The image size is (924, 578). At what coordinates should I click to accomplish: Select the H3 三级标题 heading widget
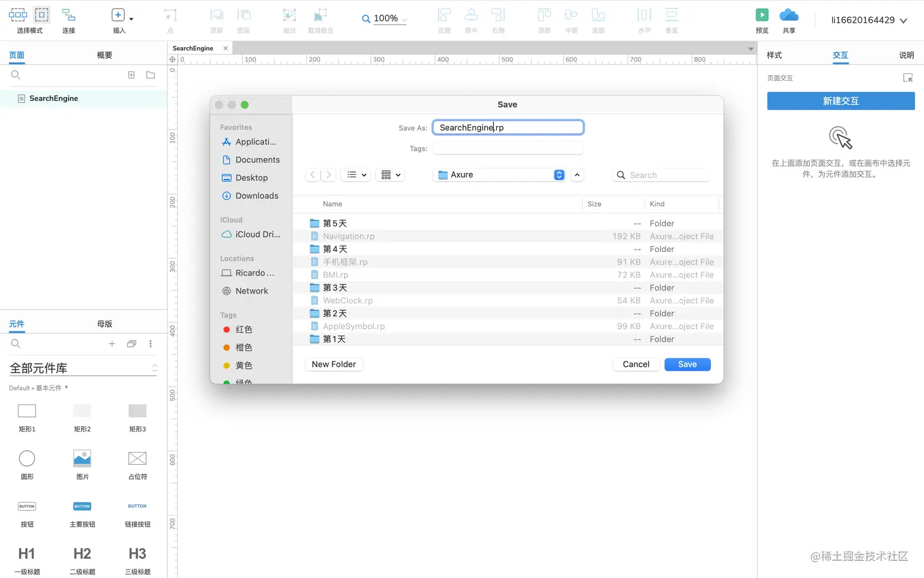pyautogui.click(x=137, y=561)
